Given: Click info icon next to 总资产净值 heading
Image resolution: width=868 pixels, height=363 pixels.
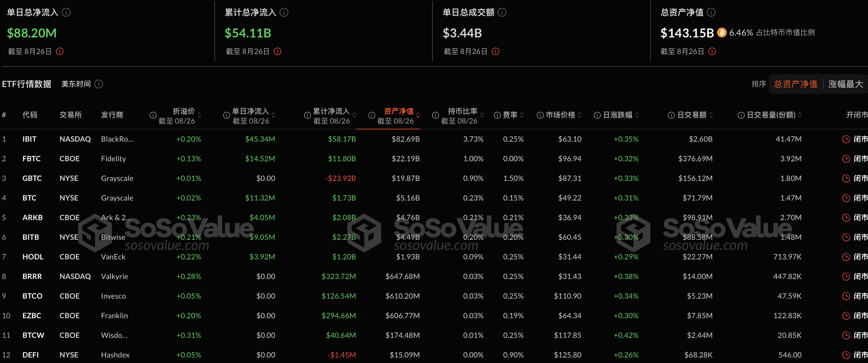Looking at the screenshot, I should (711, 13).
